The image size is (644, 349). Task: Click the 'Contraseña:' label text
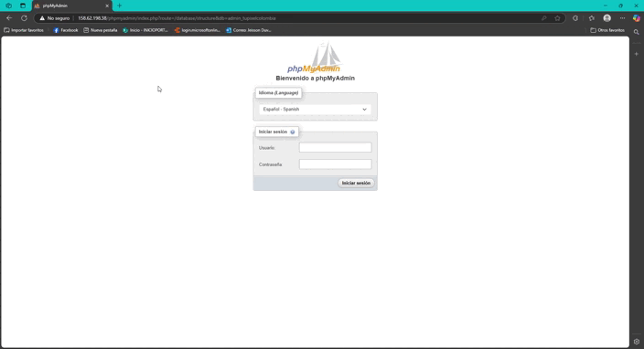click(x=271, y=164)
